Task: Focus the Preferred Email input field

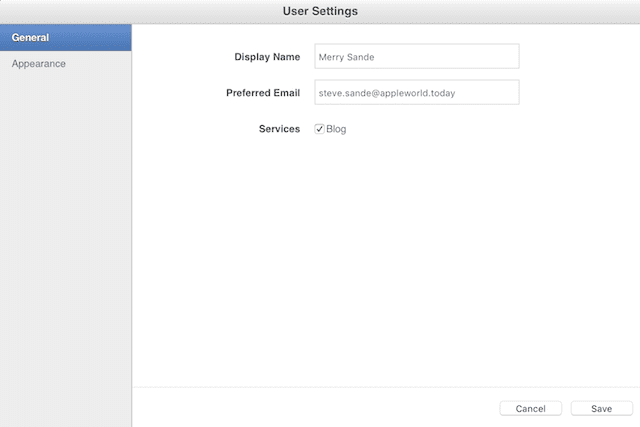Action: tap(416, 93)
